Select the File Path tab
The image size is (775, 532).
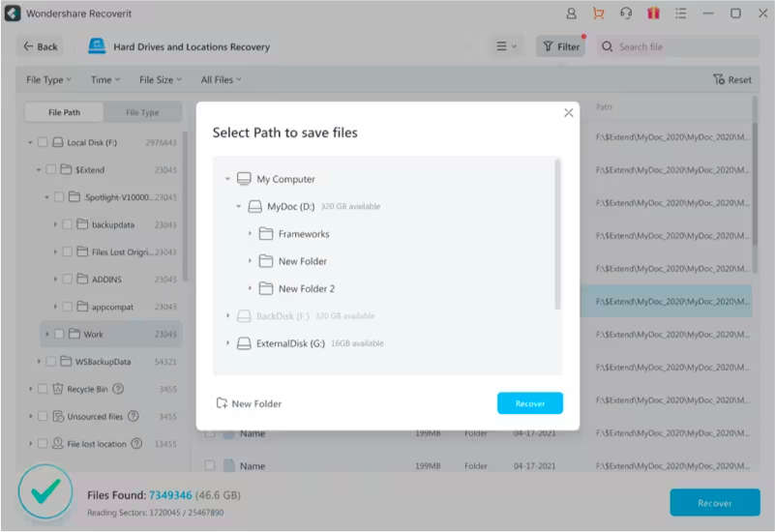[65, 112]
